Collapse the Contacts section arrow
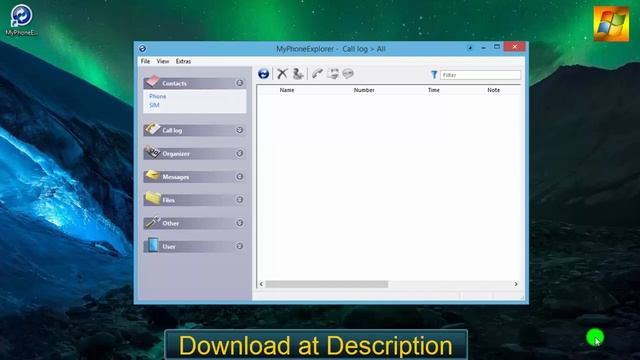The image size is (640, 360). [240, 83]
